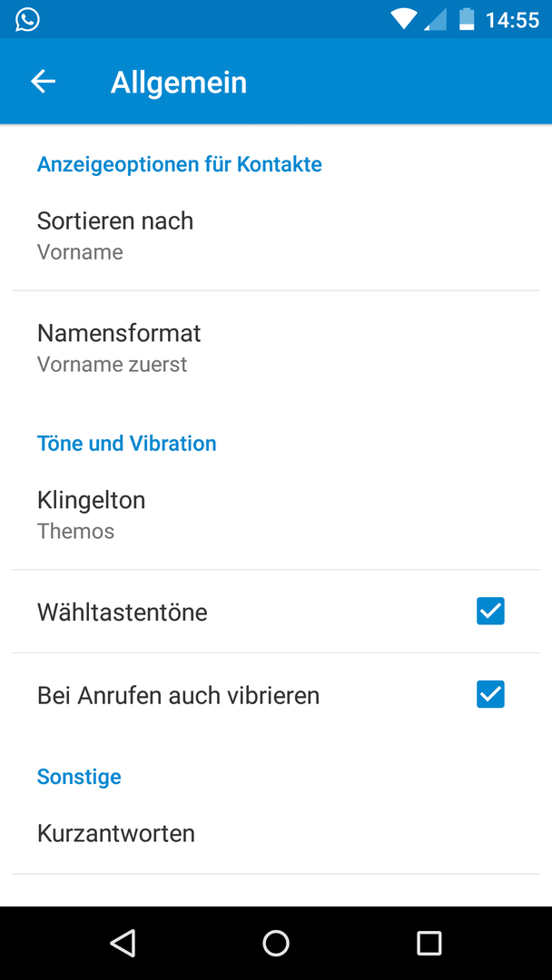
Task: Tap the recent apps square button
Action: tap(429, 943)
